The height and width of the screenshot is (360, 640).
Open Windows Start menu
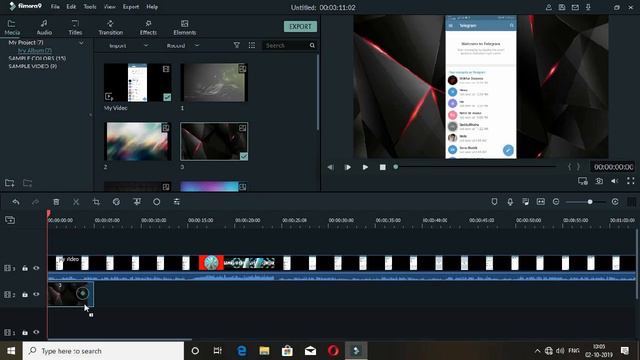pyautogui.click(x=11, y=351)
